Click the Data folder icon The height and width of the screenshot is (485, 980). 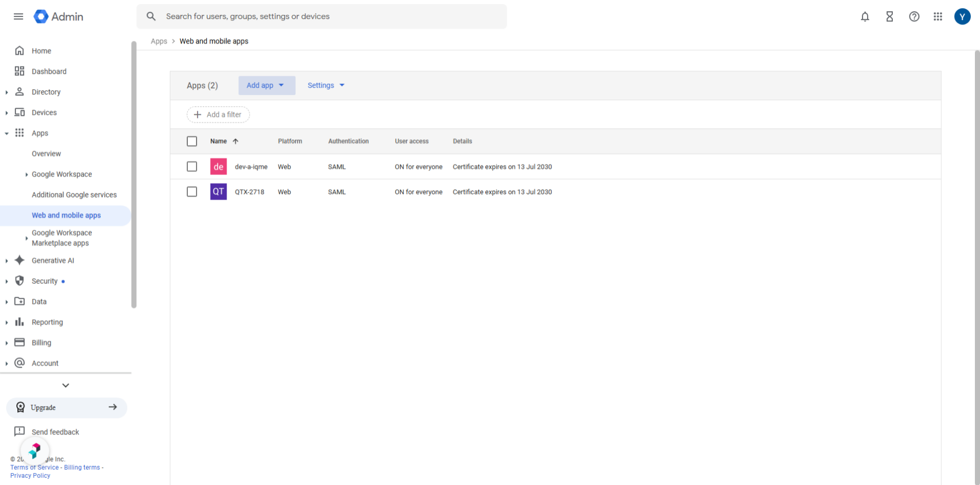point(19,301)
